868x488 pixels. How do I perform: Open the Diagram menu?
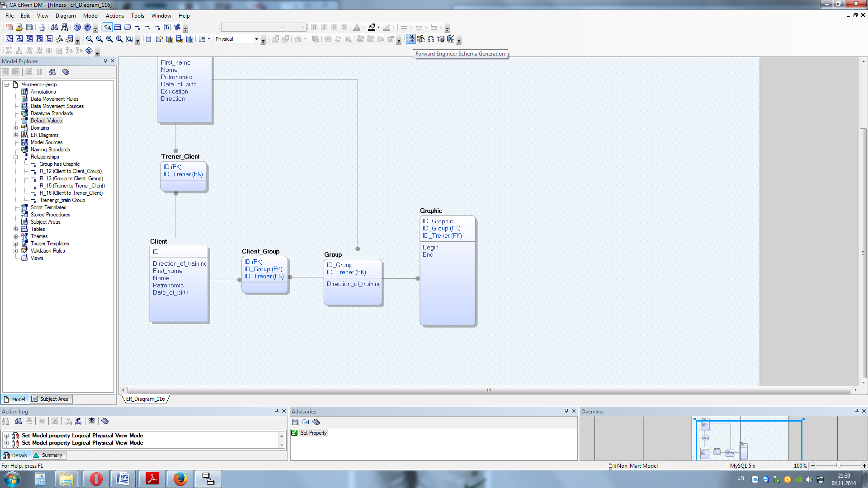tap(66, 16)
